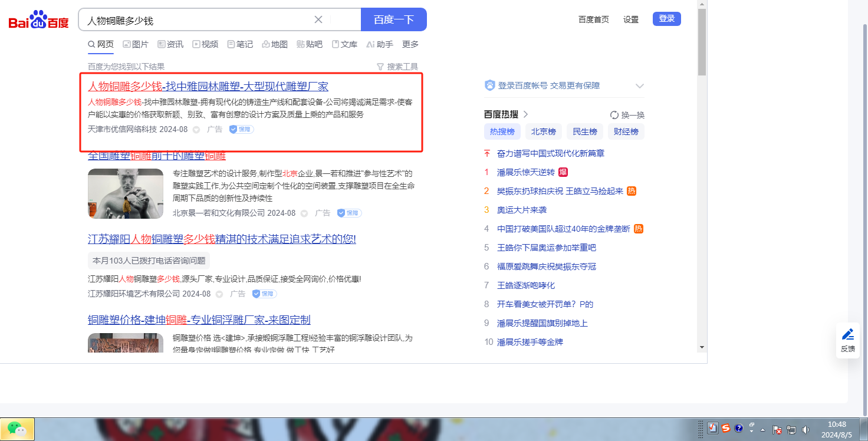Open hot search 开车看美女被开罚单?P的
868x441 pixels.
pos(545,304)
